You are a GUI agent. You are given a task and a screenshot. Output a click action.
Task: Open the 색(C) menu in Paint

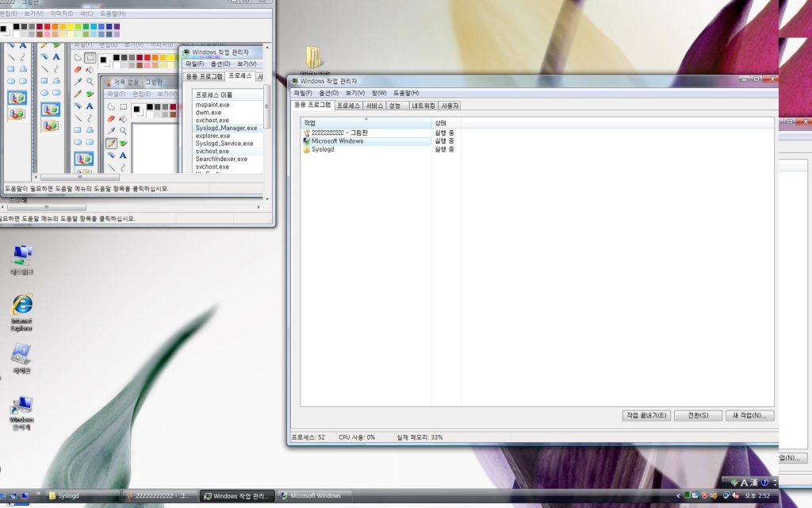pos(86,13)
